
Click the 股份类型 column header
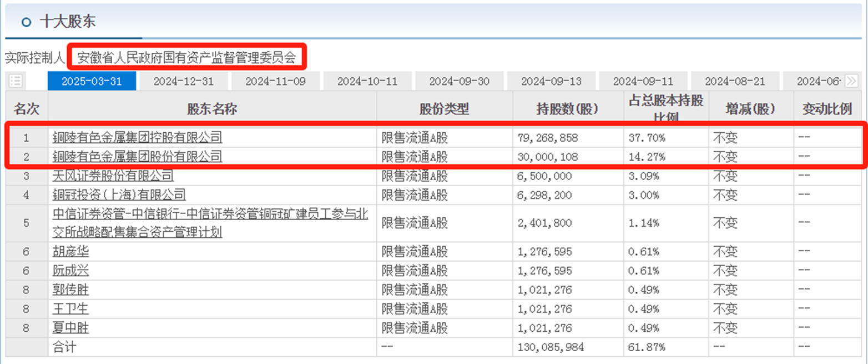click(445, 109)
